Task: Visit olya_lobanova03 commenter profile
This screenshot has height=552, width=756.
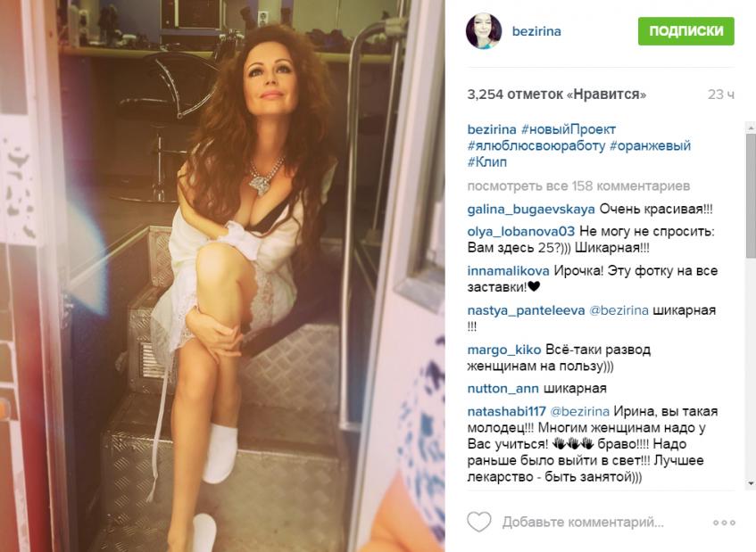Action: pyautogui.click(x=520, y=232)
